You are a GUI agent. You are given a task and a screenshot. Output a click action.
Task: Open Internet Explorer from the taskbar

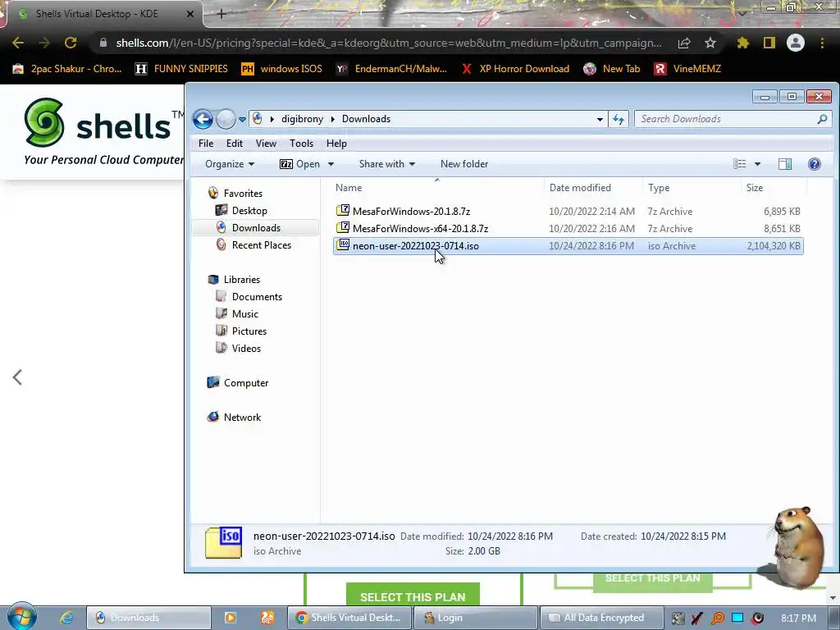coord(66,618)
